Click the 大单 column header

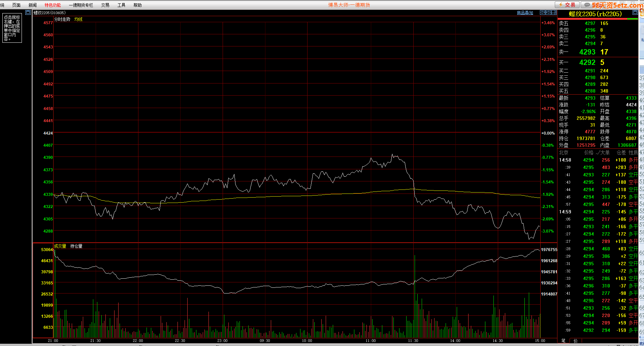[x=605, y=152]
